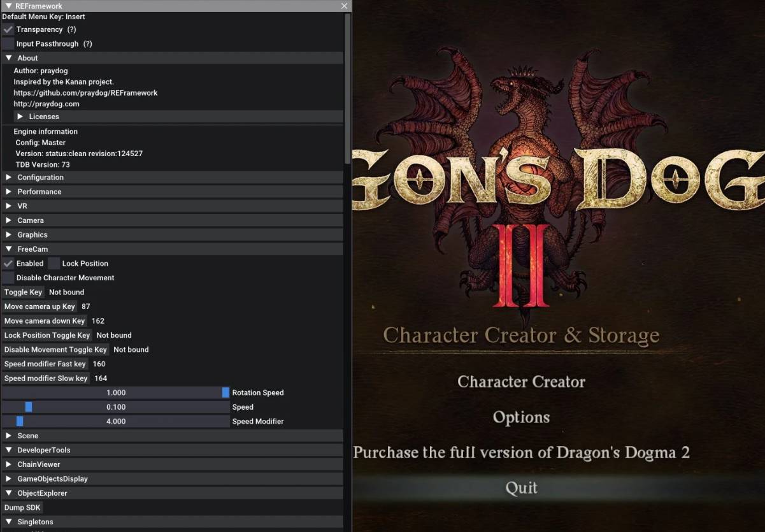765x532 pixels.
Task: Click the Speed Modifier slider
Action: pos(115,421)
